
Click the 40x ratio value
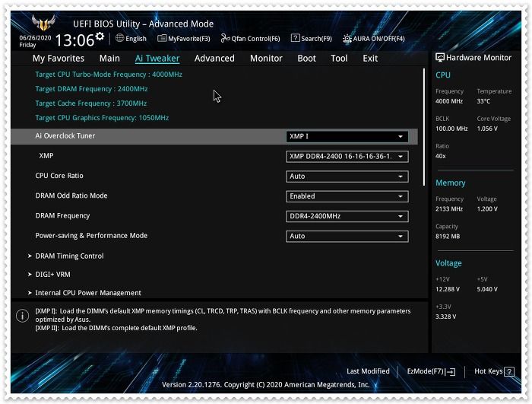pos(441,156)
